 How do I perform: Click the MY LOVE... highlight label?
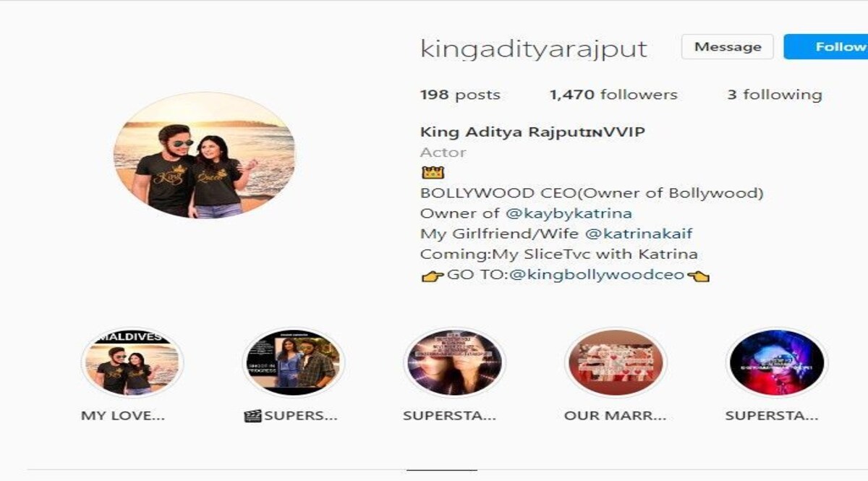(122, 416)
